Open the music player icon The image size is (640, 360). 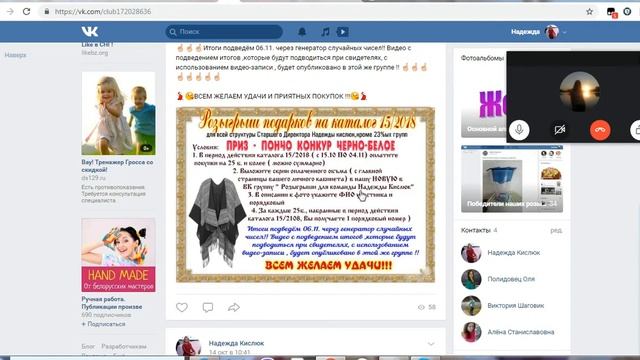coord(325,31)
